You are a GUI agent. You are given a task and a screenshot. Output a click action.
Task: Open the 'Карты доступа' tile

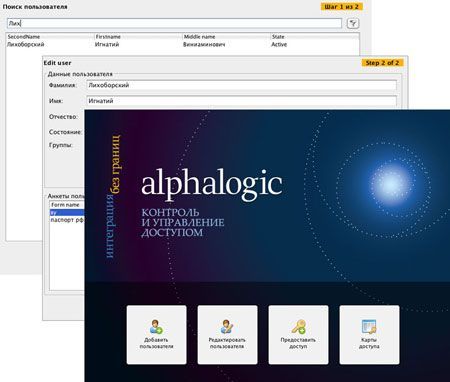tap(369, 335)
